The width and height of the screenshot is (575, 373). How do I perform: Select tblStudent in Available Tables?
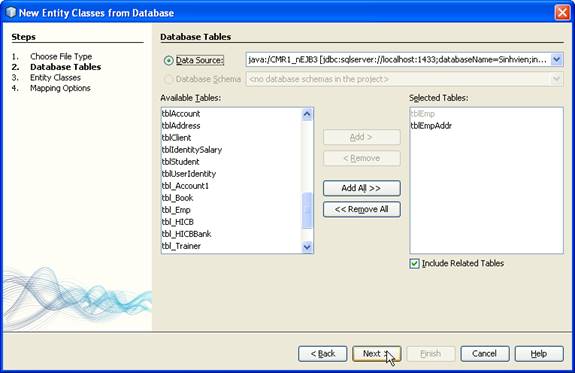click(x=180, y=162)
